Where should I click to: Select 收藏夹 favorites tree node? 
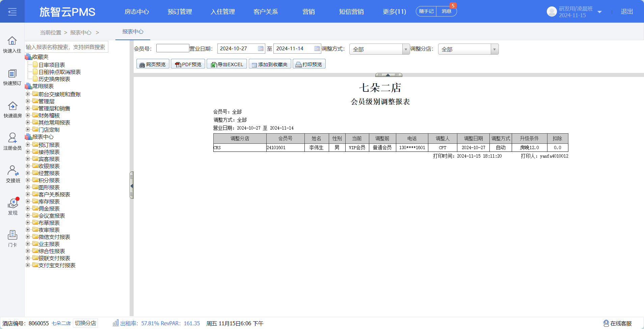coord(41,57)
